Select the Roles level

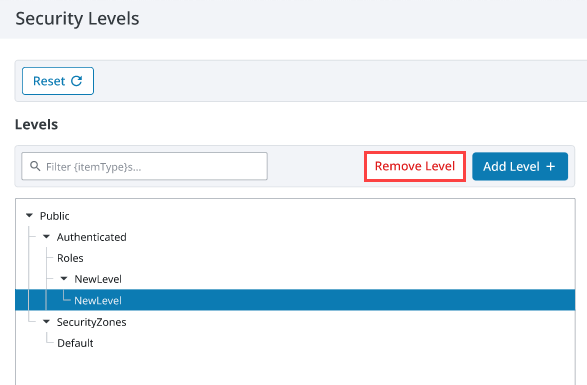coord(70,258)
